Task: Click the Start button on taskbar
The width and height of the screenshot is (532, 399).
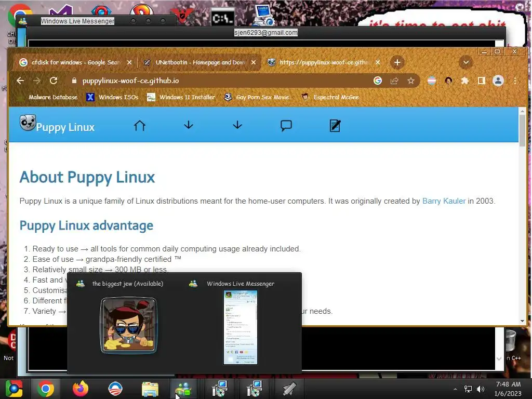Action: (x=14, y=389)
